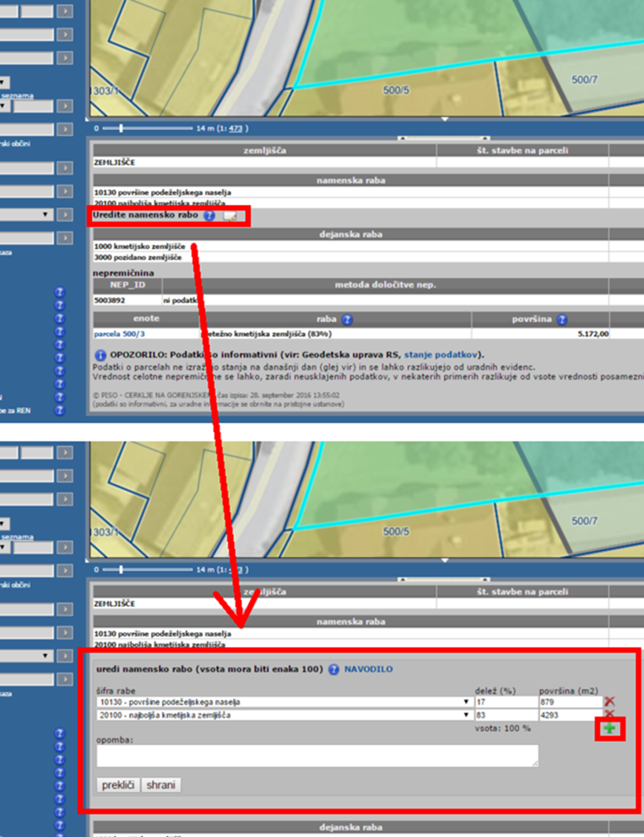Click the map scale 473 link in the upper screenshot

pos(235,128)
